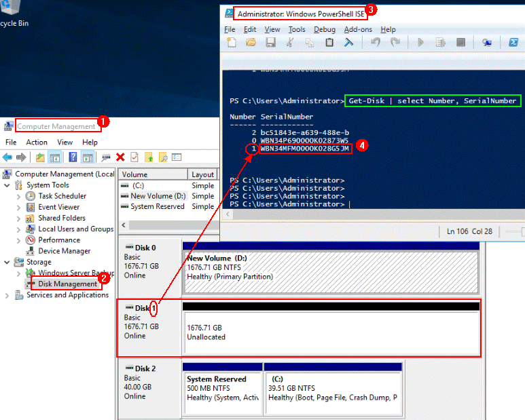525x420 pixels.
Task: Click the red X Delete icon
Action: (120, 157)
